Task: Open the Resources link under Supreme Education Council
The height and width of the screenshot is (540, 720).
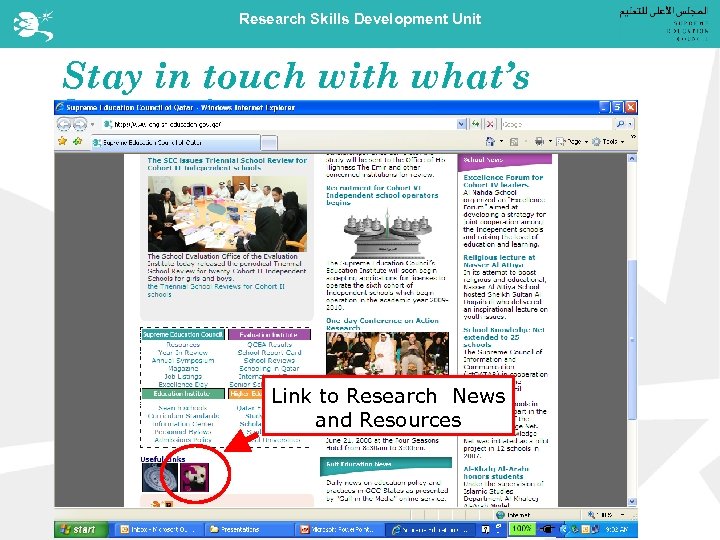Action: (183, 344)
